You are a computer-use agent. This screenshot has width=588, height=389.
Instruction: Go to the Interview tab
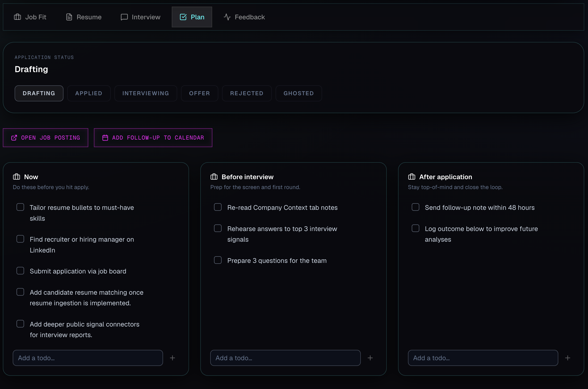point(141,17)
